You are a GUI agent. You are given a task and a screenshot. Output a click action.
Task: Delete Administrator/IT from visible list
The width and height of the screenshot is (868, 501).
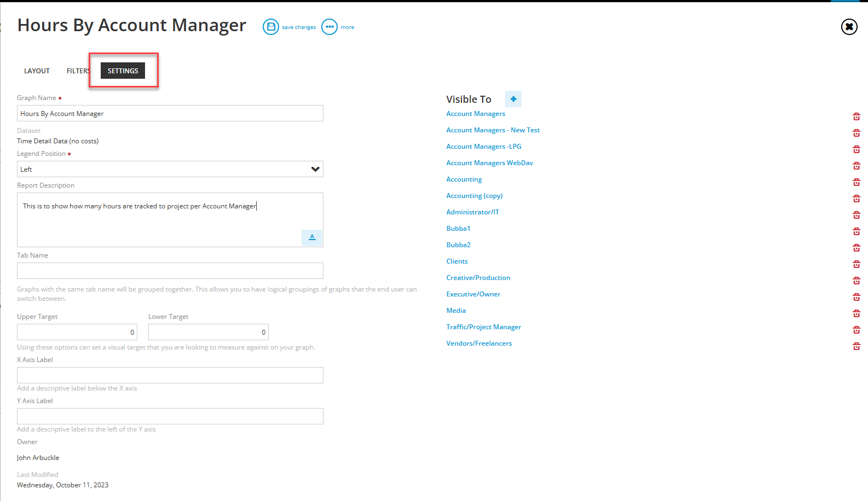[857, 215]
